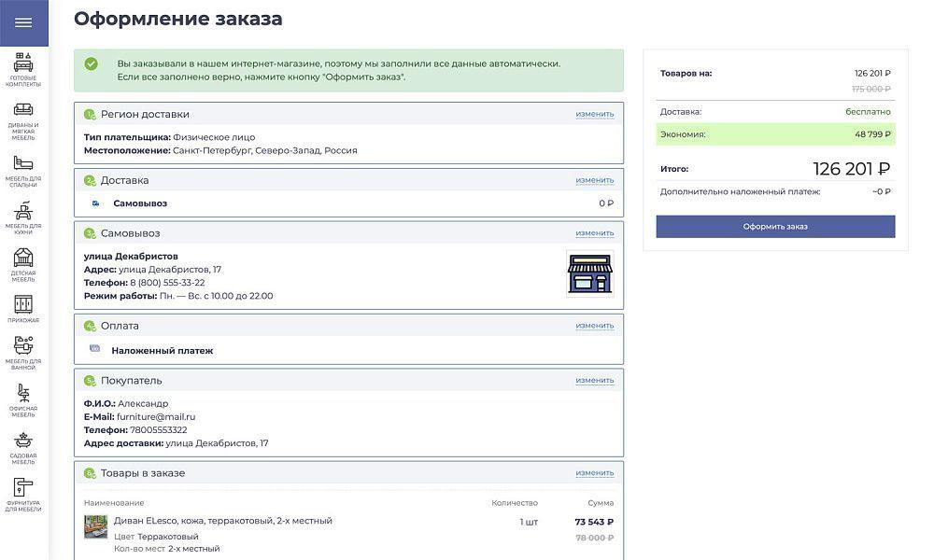Open the hamburger menu
934x560 pixels.
pos(23,23)
